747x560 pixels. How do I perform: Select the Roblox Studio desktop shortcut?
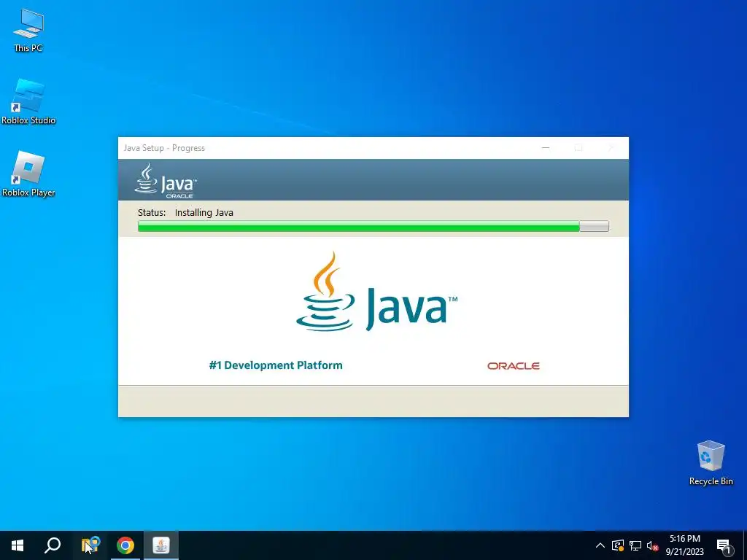pyautogui.click(x=28, y=102)
